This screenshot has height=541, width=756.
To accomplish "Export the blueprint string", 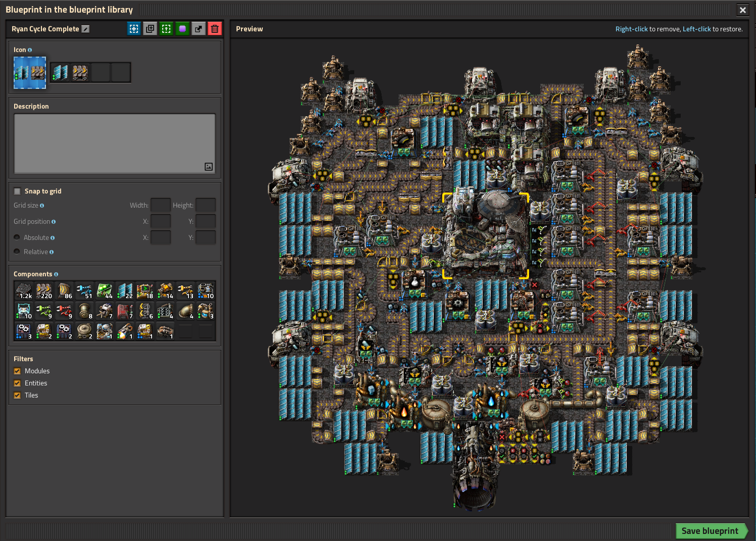I will 199,29.
